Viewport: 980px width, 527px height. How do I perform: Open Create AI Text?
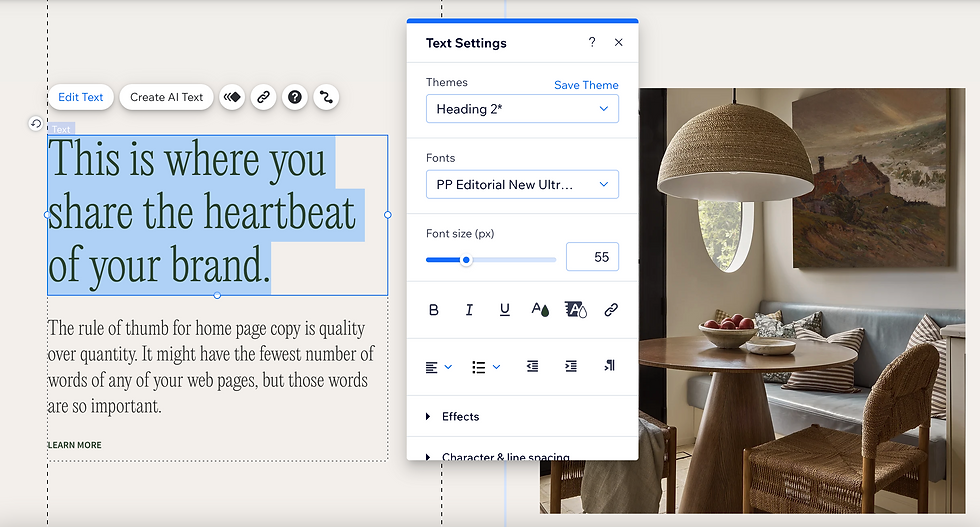pyautogui.click(x=166, y=97)
